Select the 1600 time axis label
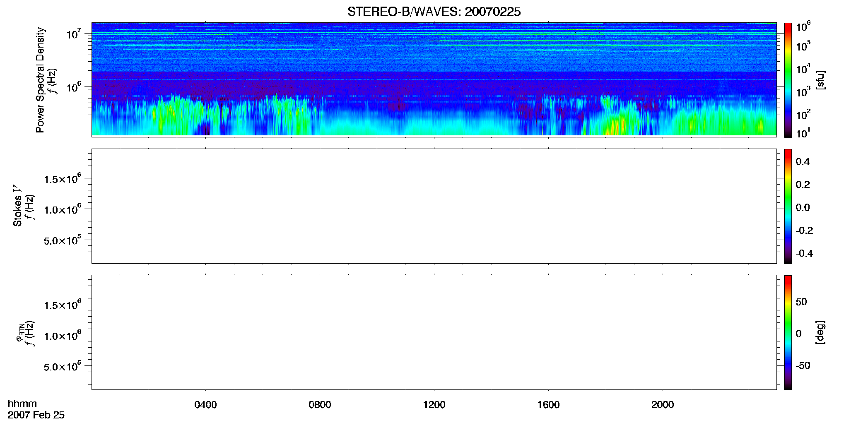Viewport: 868px width, 447px height. tap(548, 405)
